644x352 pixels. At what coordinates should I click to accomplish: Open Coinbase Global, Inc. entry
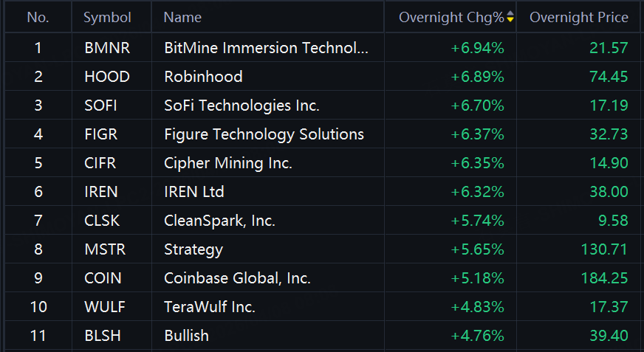coord(237,278)
